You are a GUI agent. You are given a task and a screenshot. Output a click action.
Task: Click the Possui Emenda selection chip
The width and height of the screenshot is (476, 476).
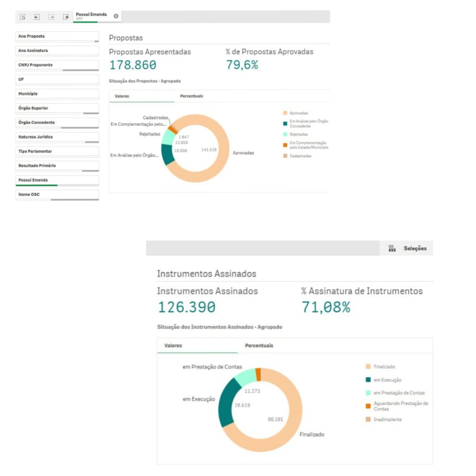click(x=92, y=16)
